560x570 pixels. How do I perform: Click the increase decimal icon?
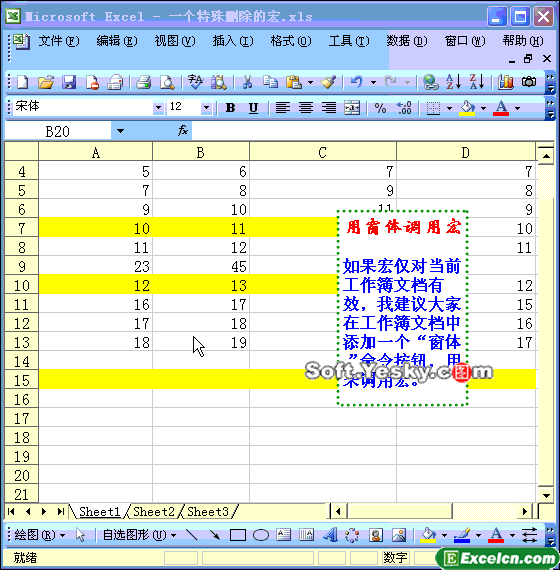(x=404, y=108)
